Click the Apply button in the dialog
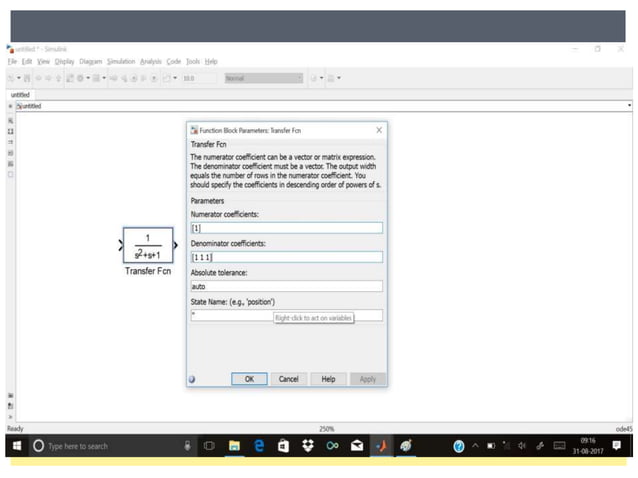 pos(368,379)
